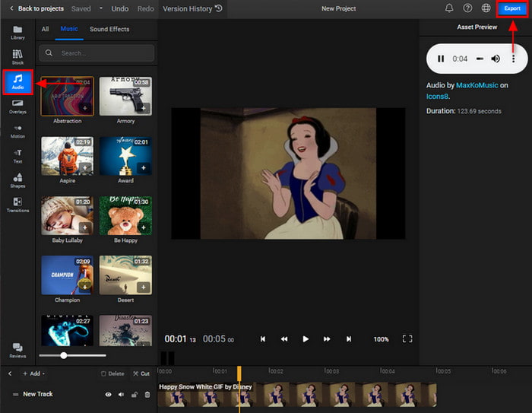Add Champion track with plus icon

tap(85, 287)
